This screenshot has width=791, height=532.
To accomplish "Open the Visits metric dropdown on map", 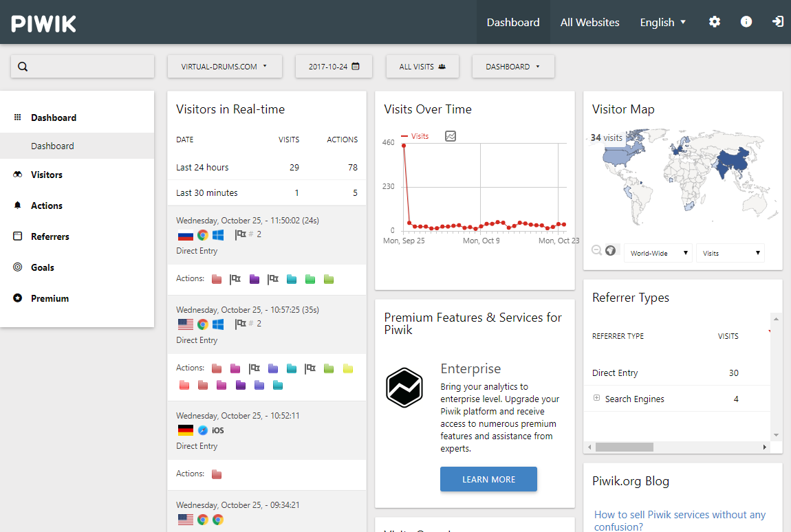I will [730, 253].
